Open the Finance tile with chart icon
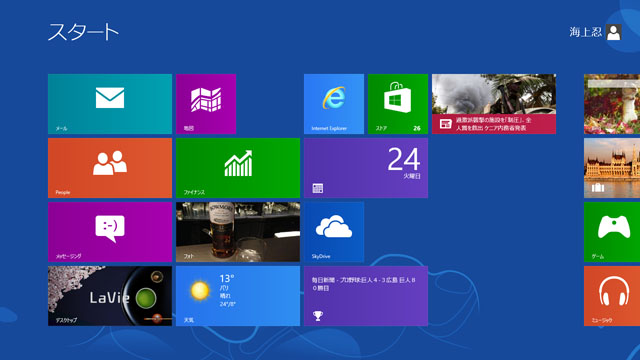The height and width of the screenshot is (360, 640). pos(238,168)
